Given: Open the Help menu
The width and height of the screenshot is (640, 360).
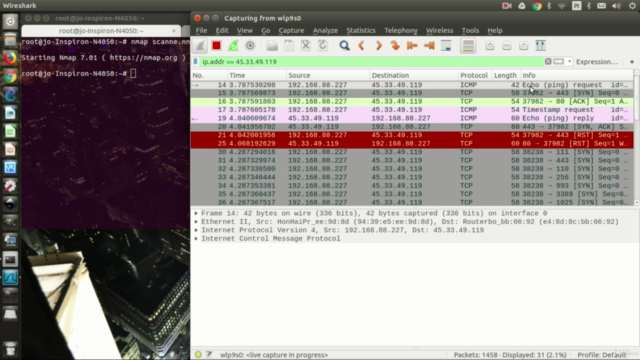Looking at the screenshot, I should click(x=495, y=31).
